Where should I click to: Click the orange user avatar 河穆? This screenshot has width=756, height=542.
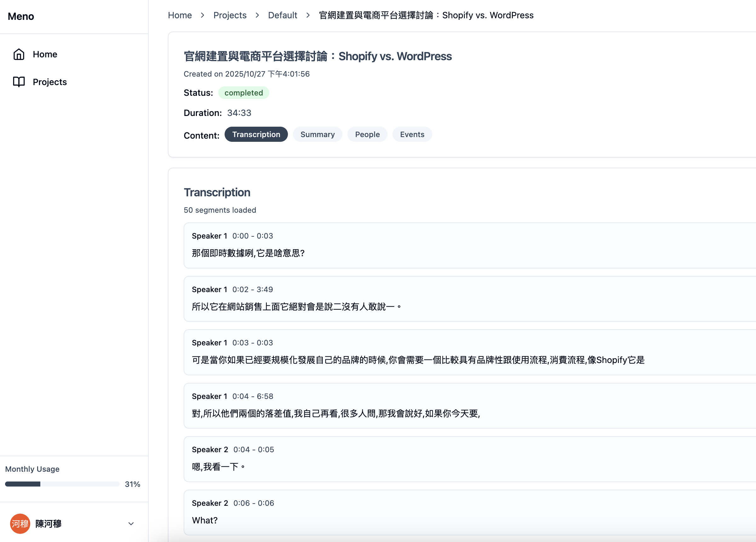click(x=20, y=523)
